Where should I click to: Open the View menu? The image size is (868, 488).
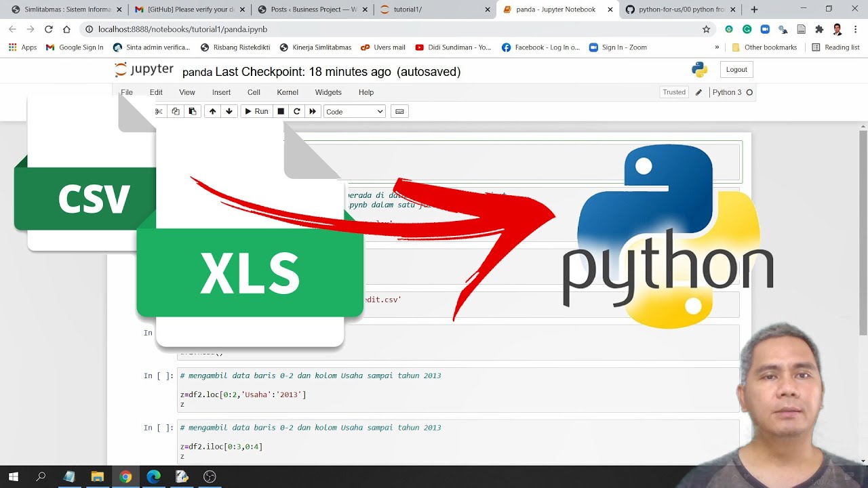[x=187, y=92]
